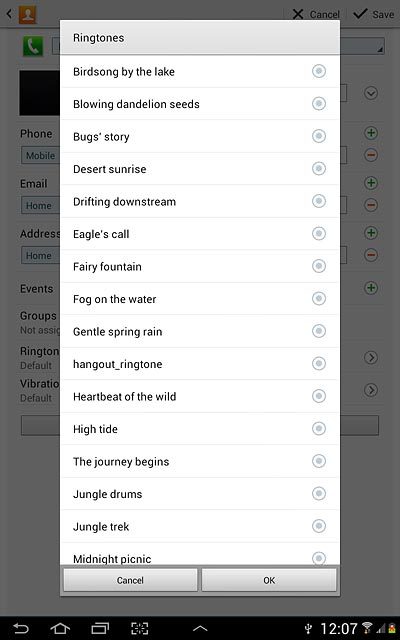This screenshot has width=400, height=640.
Task: Tap the green add event plus icon
Action: click(371, 288)
